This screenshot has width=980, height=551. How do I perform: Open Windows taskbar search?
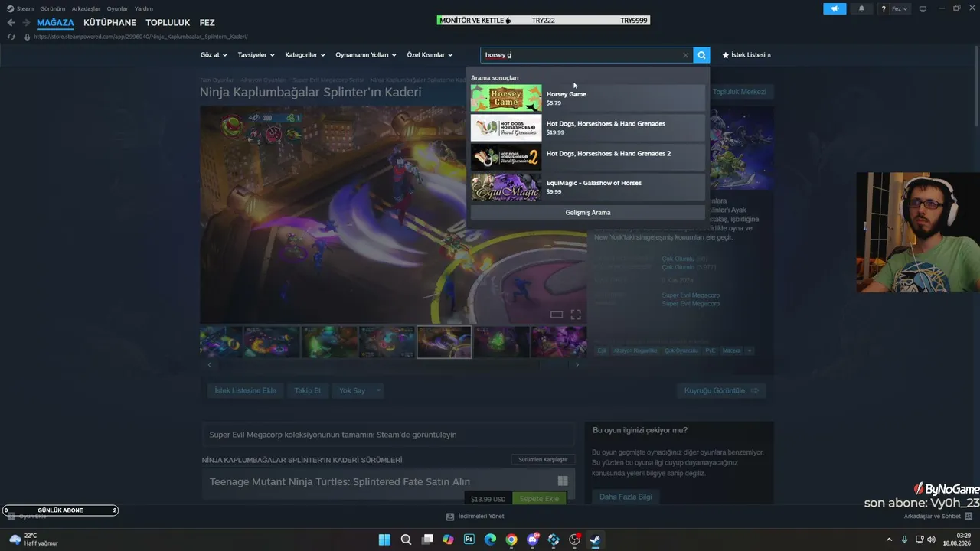406,540
